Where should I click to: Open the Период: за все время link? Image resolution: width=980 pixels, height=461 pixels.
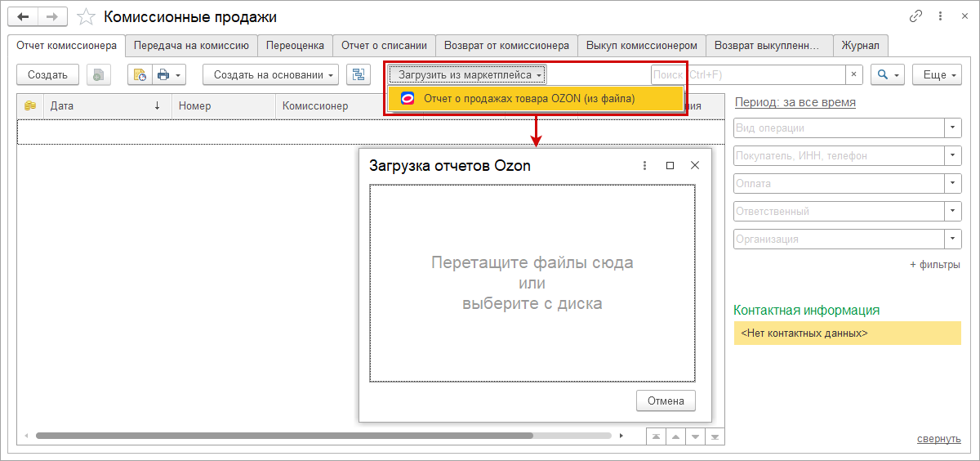[795, 102]
